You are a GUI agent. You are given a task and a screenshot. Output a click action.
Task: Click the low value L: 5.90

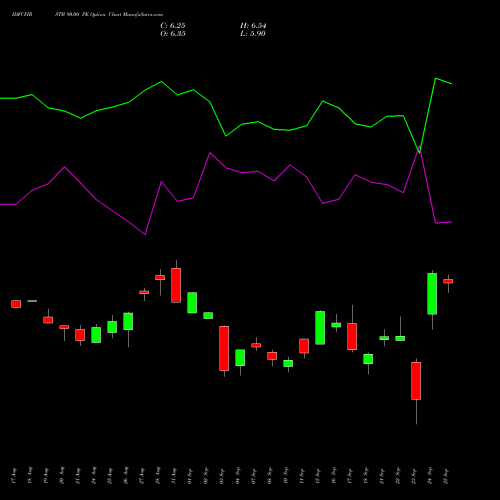[253, 34]
